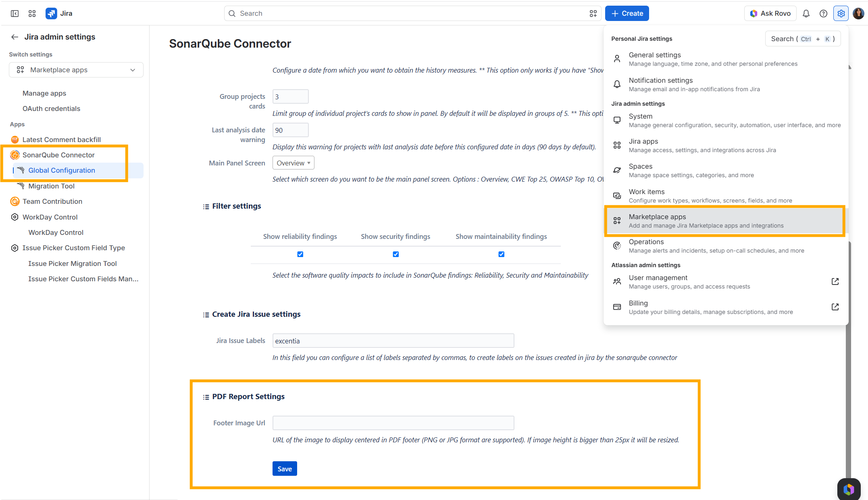Click the Operations radar icon
Screen dimensions: 868x500
pyautogui.click(x=617, y=246)
